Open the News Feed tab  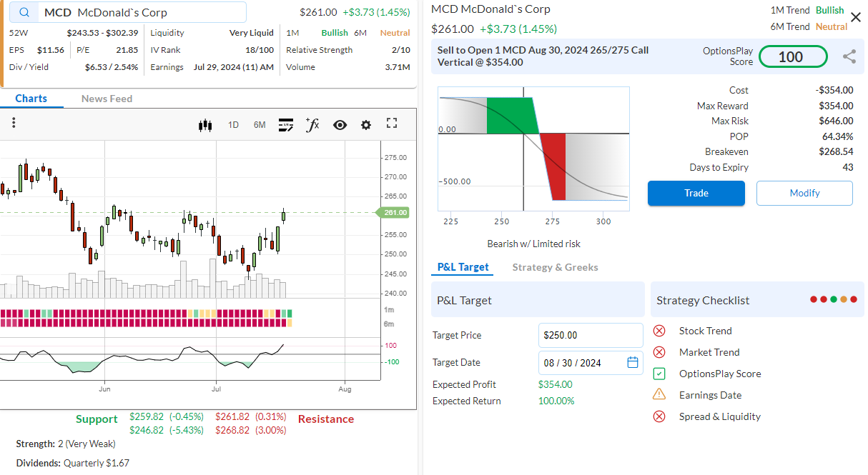coord(107,99)
